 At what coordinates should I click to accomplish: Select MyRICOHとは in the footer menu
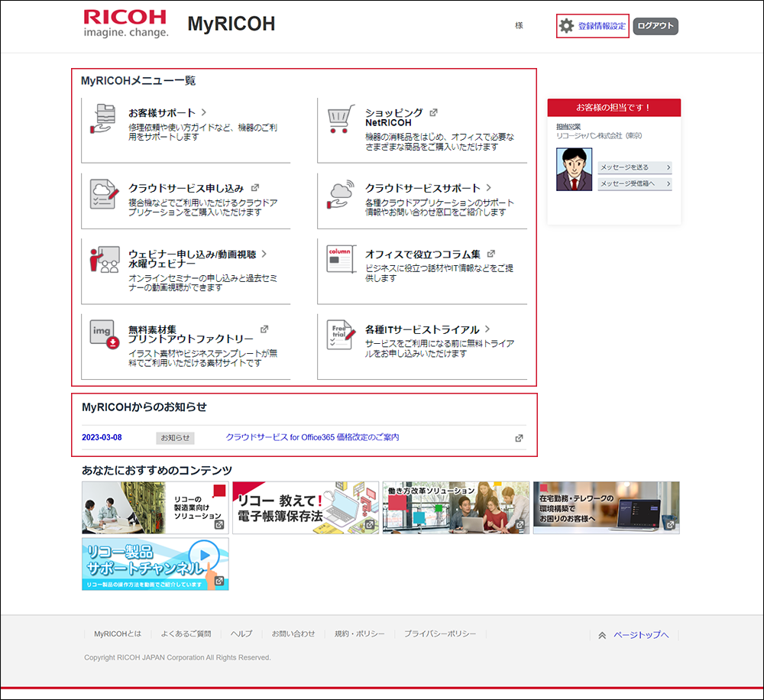pyautogui.click(x=117, y=634)
